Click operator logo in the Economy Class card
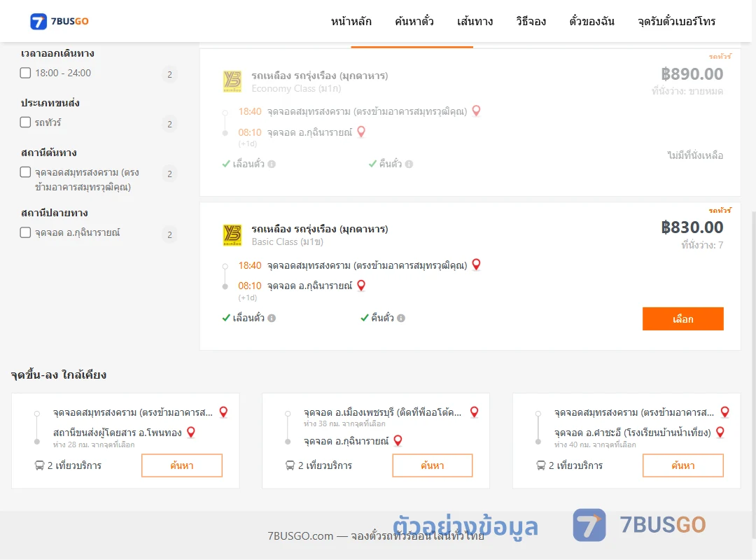Screen dimensions: 756x560 click(232, 81)
